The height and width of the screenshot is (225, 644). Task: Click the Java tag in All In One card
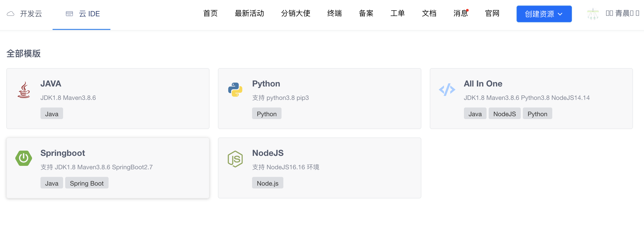pyautogui.click(x=475, y=114)
